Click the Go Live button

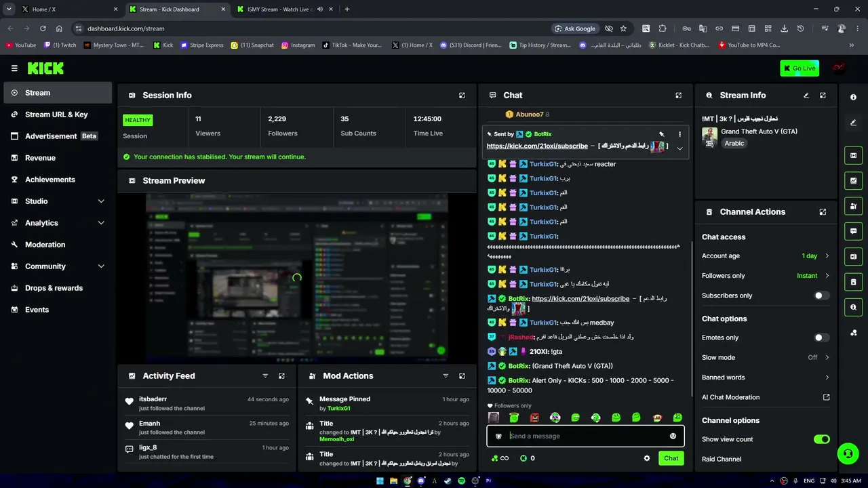(800, 68)
